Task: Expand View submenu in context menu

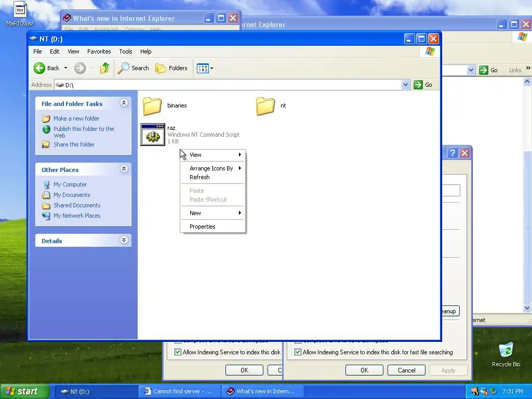Action: tap(212, 155)
